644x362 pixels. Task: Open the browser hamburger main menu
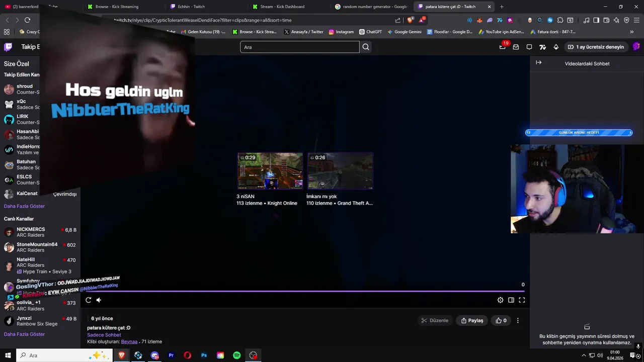[637, 20]
